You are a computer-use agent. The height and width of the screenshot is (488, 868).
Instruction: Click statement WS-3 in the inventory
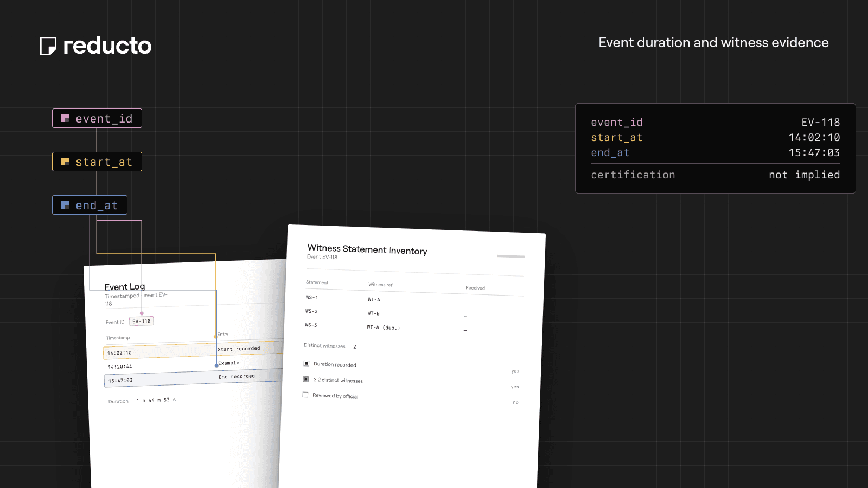point(311,325)
